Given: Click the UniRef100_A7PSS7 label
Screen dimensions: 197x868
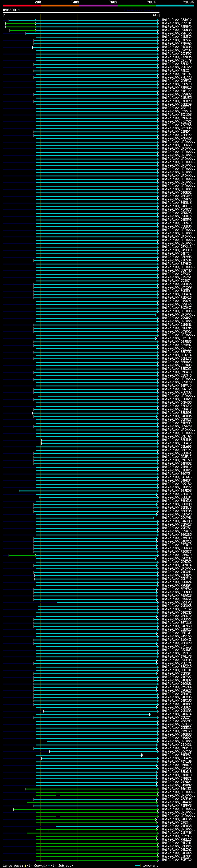Looking at the screenshot, I should 177,40.
